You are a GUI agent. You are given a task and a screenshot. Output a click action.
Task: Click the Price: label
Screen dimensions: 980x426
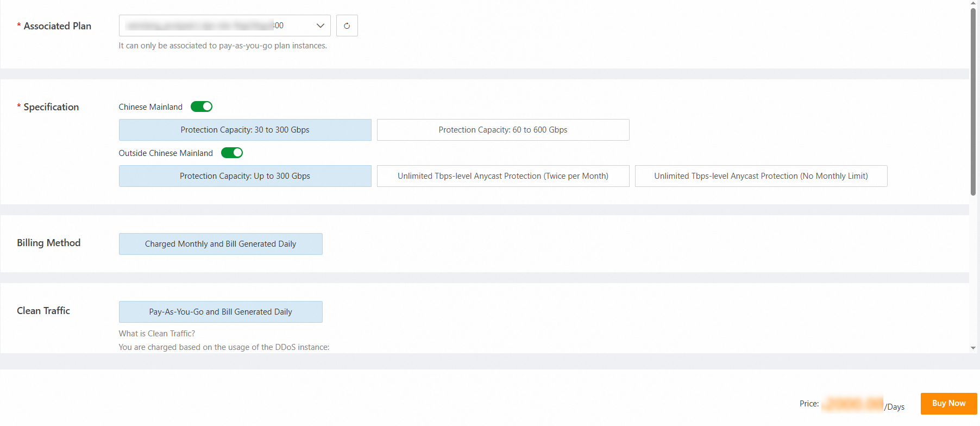(809, 404)
